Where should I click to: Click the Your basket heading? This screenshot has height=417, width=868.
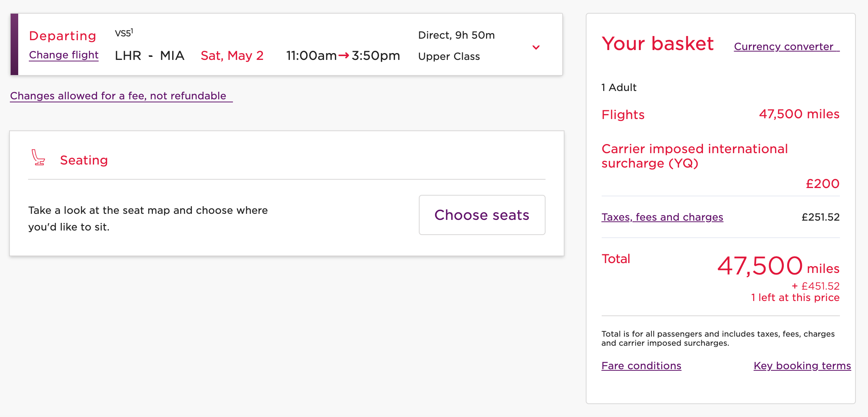click(x=657, y=44)
